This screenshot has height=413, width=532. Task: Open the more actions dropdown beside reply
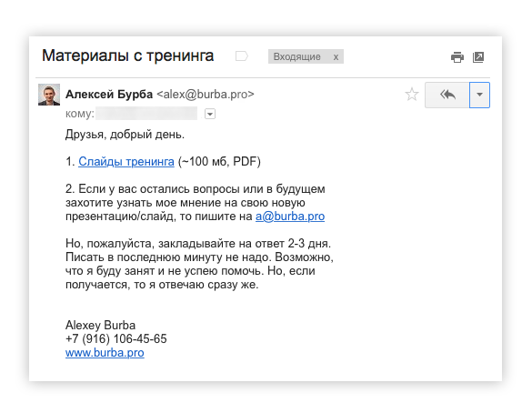(x=479, y=95)
